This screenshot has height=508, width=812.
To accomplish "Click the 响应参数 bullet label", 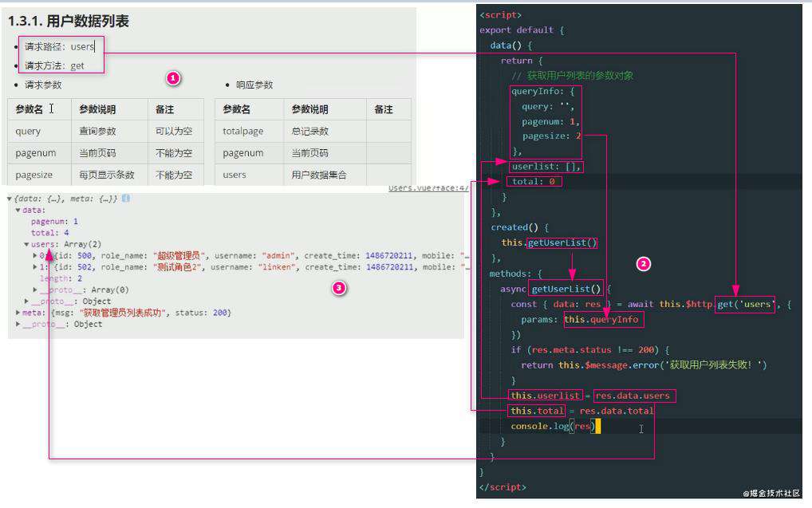I will coord(254,85).
